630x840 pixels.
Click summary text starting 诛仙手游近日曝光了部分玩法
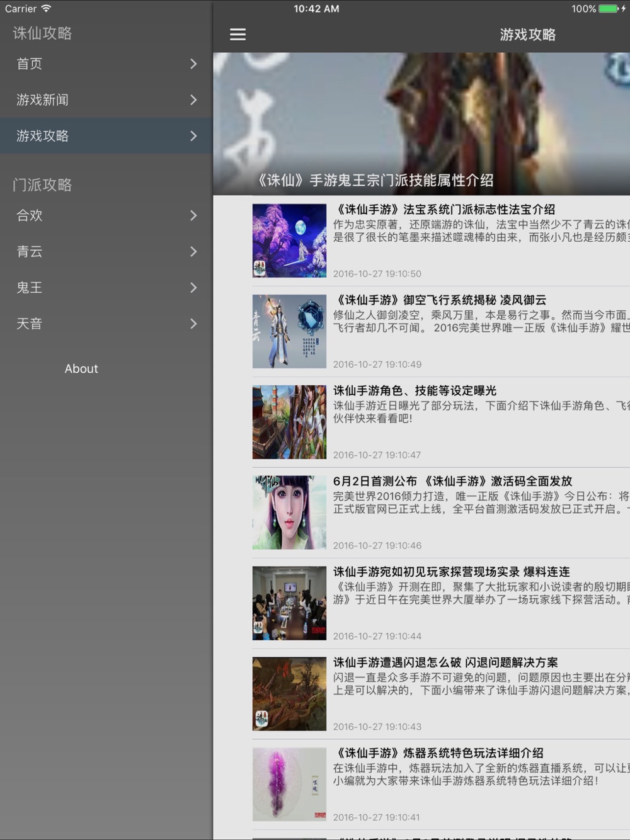point(481,412)
